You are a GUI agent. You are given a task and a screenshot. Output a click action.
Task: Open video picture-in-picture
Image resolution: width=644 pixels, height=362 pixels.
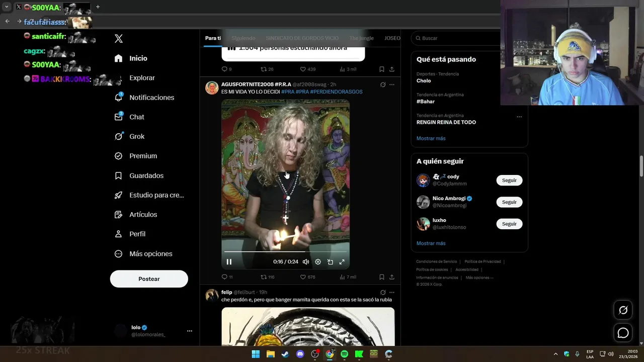coord(330,261)
